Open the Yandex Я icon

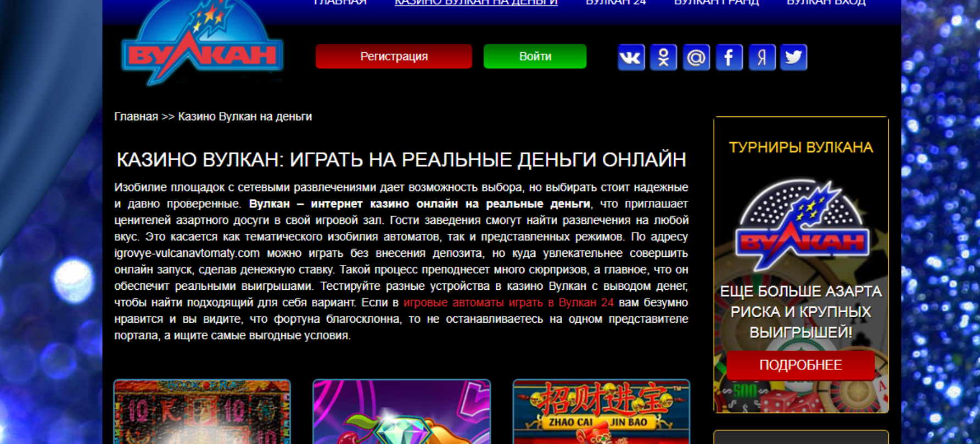[x=761, y=57]
